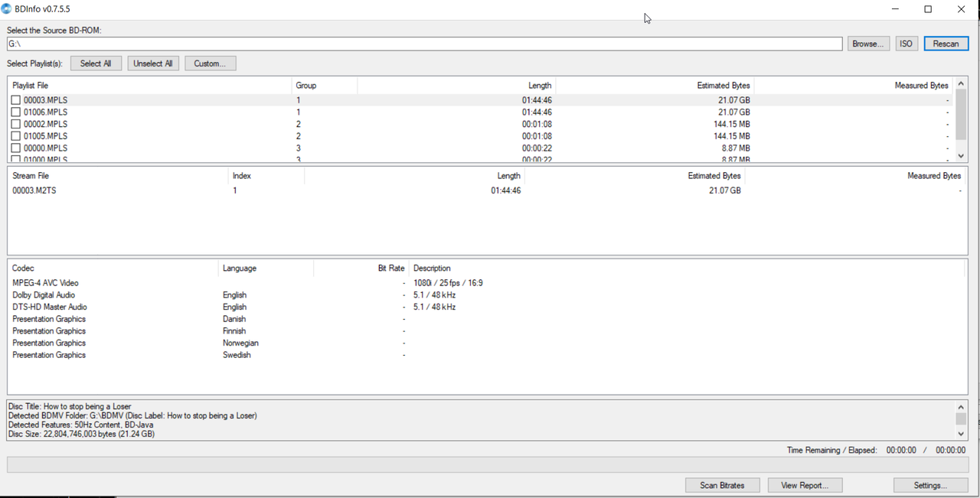
Task: Click the Browse... button
Action: pos(868,44)
